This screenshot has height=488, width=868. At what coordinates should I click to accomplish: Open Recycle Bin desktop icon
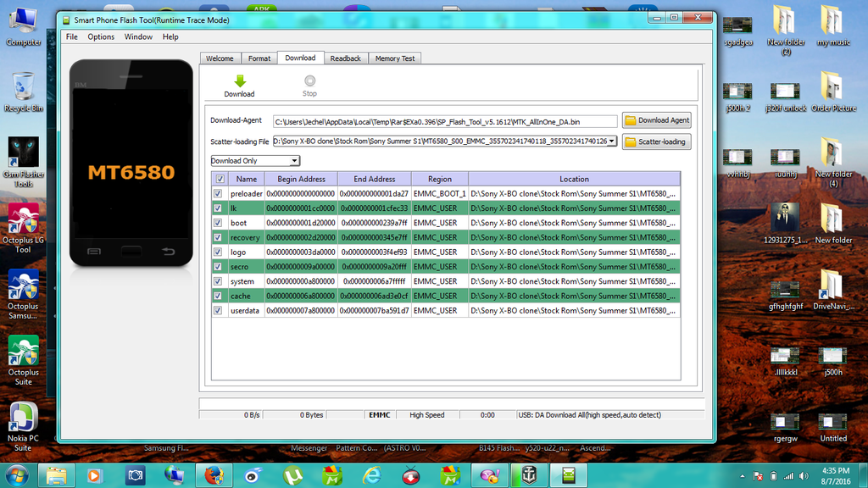[x=23, y=87]
